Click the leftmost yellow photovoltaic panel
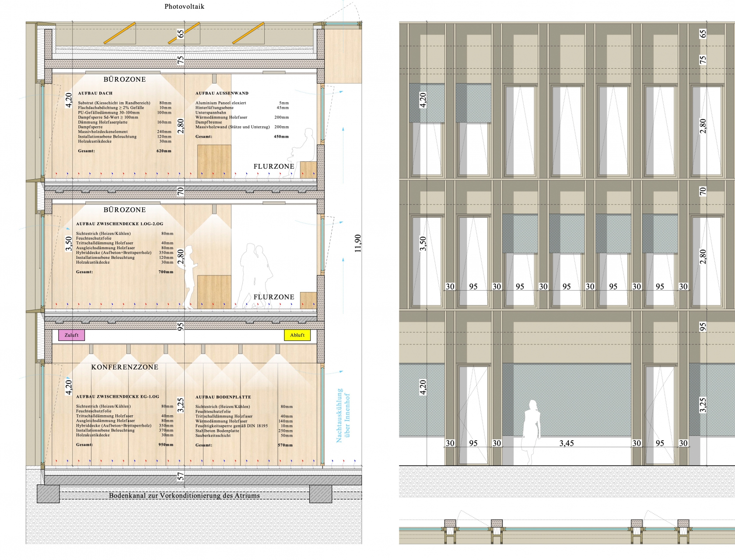The height and width of the screenshot is (560, 735). (x=120, y=33)
